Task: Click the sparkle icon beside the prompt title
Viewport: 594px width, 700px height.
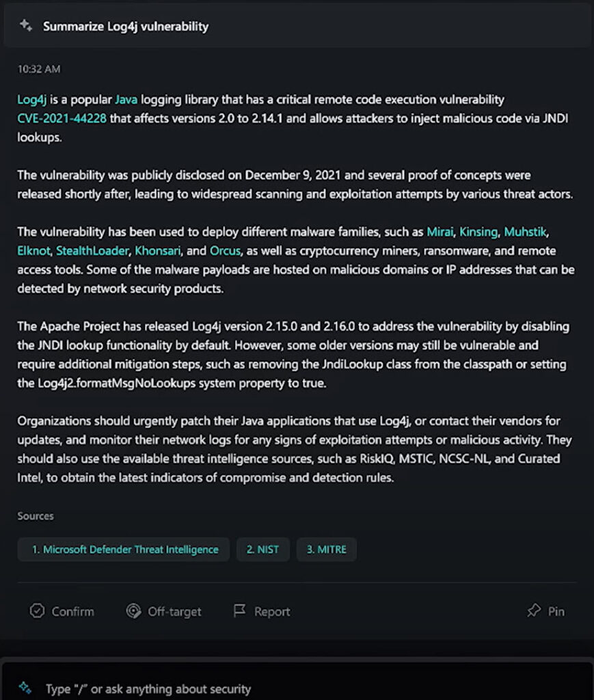Action: coord(25,26)
